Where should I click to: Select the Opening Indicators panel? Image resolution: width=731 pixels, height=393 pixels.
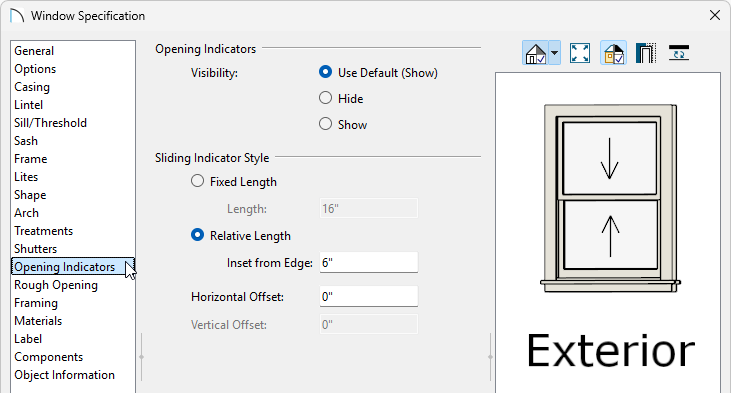click(73, 267)
